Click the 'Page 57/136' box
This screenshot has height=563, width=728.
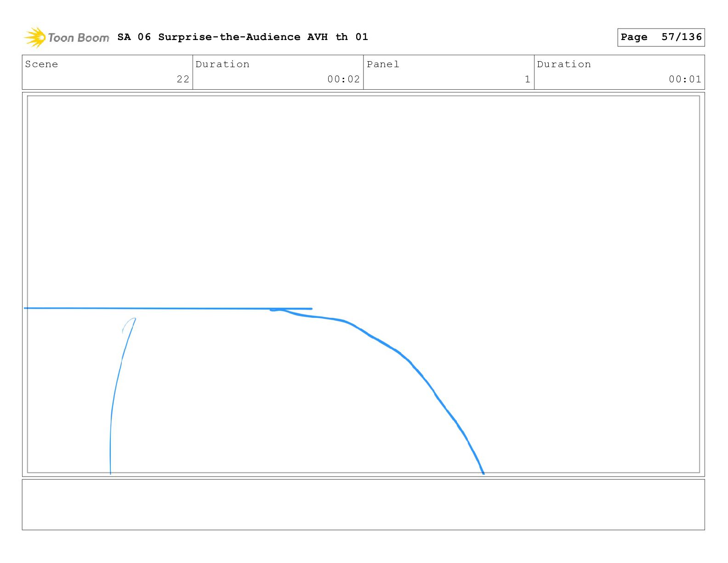tap(661, 37)
